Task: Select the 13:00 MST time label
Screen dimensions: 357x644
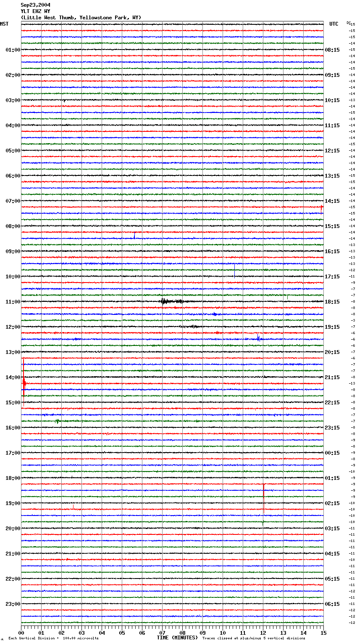Action: (x=13, y=352)
